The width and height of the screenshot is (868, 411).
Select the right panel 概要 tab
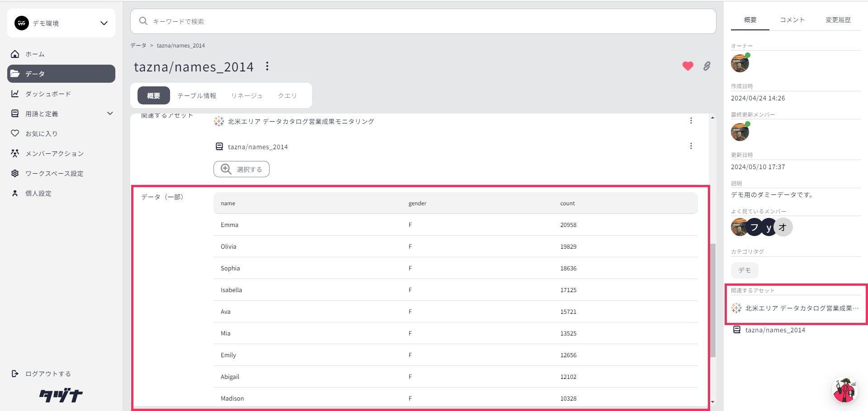coord(750,20)
